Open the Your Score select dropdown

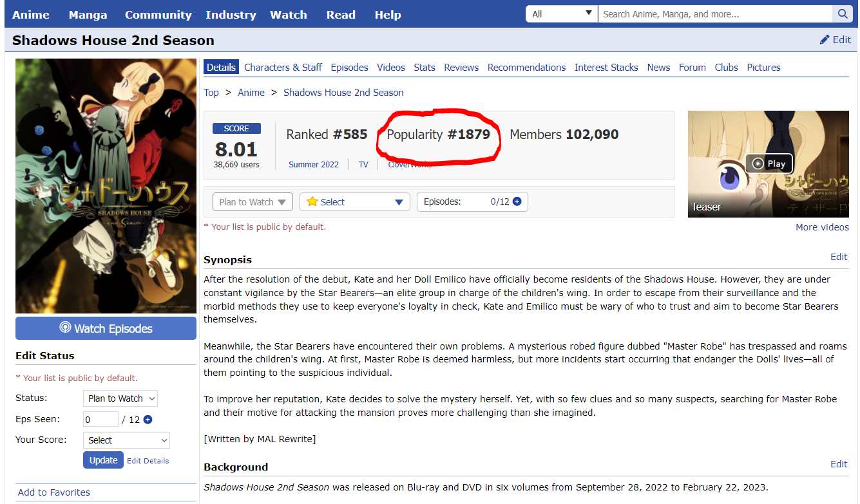point(127,440)
